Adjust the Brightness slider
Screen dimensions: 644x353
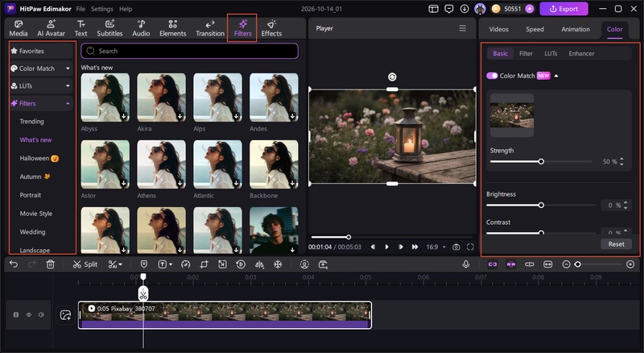coord(541,205)
